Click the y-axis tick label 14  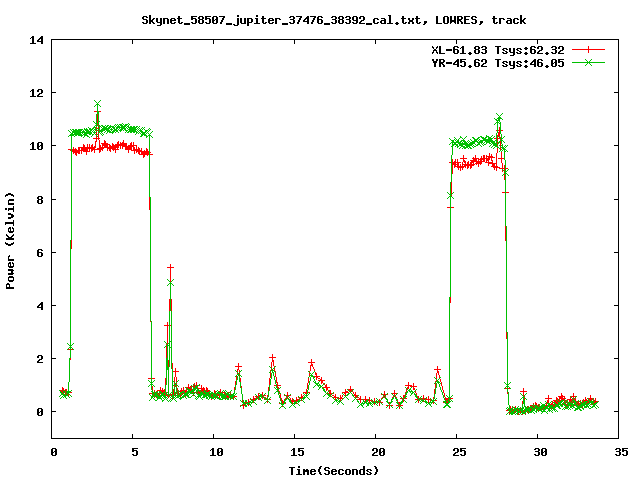36,40
